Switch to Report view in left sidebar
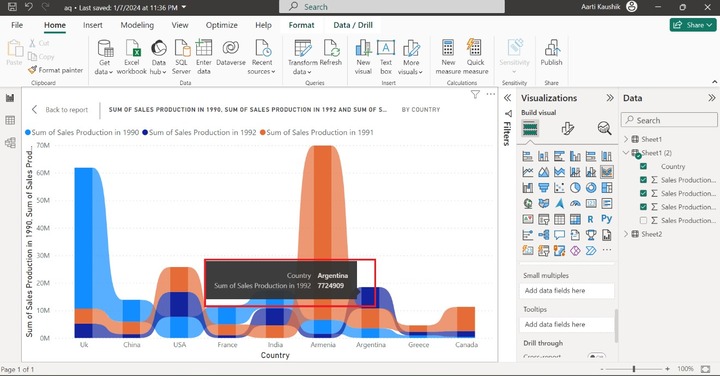Image resolution: width=720 pixels, height=376 pixels. click(10, 98)
